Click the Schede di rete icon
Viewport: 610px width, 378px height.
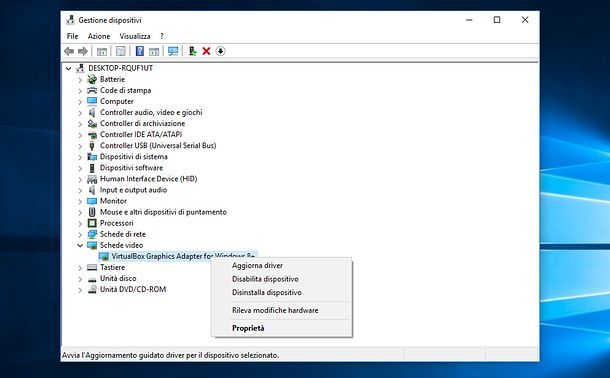click(92, 234)
